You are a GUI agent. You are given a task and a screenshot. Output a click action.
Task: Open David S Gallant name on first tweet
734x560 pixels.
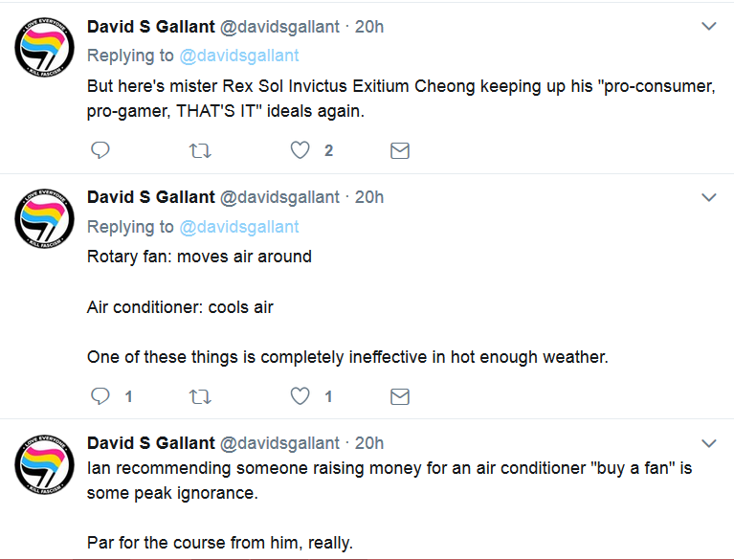click(151, 27)
